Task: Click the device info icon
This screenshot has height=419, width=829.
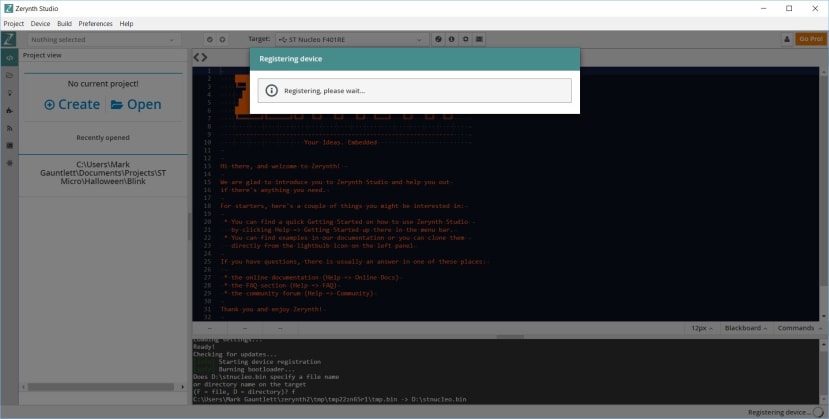Action: (x=452, y=39)
